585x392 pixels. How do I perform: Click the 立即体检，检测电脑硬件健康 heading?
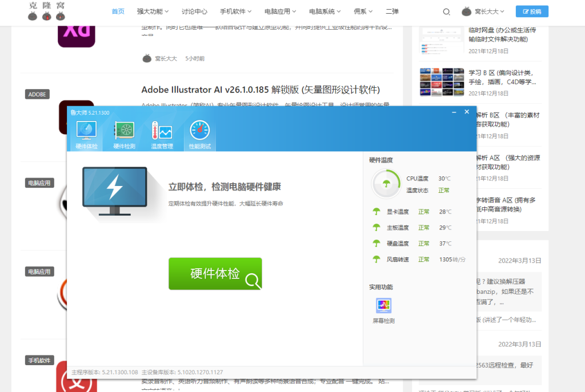225,187
